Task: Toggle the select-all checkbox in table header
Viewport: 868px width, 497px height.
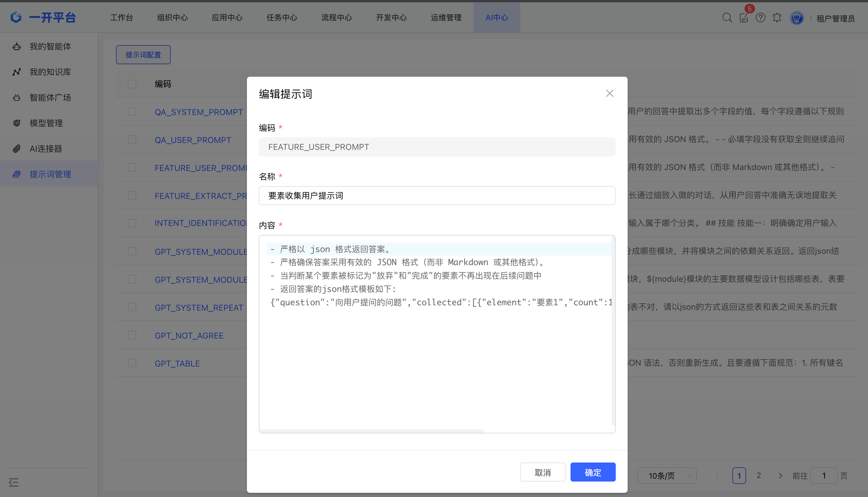Action: (132, 84)
